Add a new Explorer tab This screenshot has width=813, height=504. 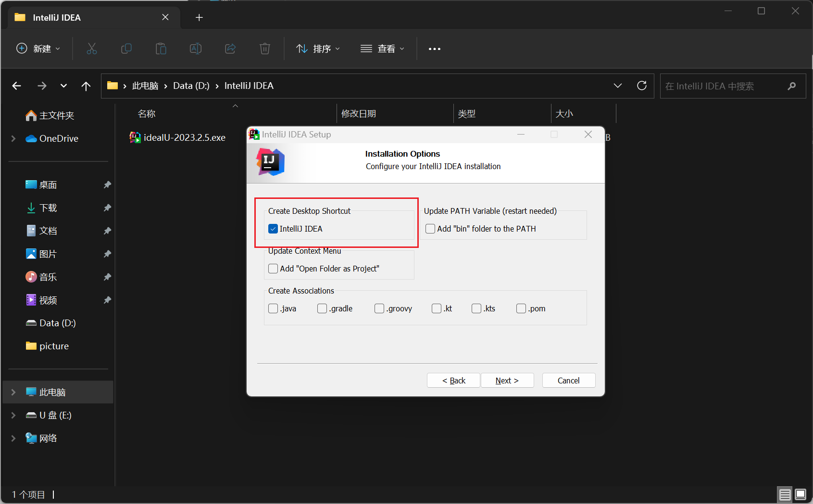[x=199, y=17]
